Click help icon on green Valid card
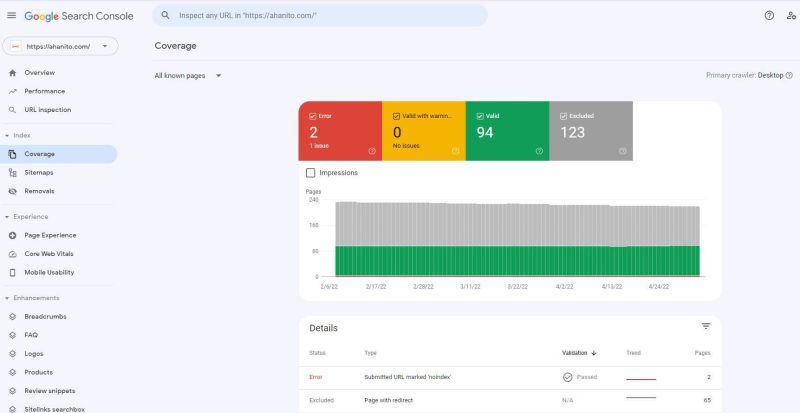This screenshot has width=800, height=413. point(539,151)
